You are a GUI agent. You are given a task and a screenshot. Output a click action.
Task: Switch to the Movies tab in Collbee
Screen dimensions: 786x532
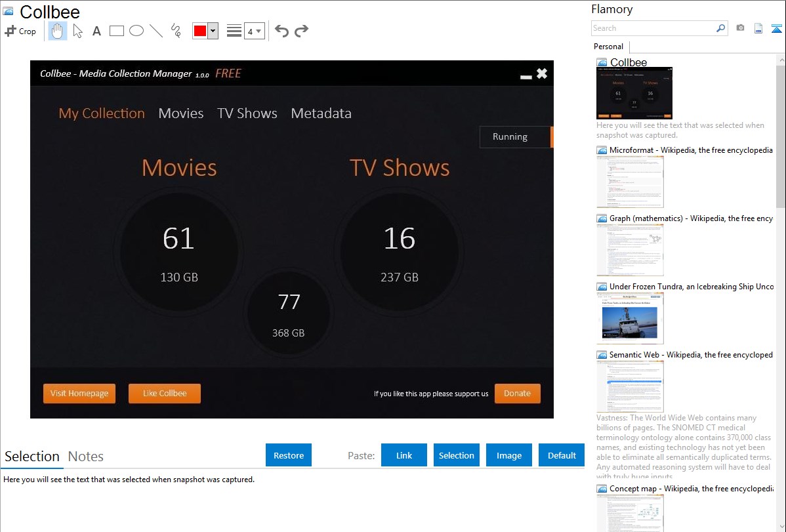pyautogui.click(x=181, y=113)
